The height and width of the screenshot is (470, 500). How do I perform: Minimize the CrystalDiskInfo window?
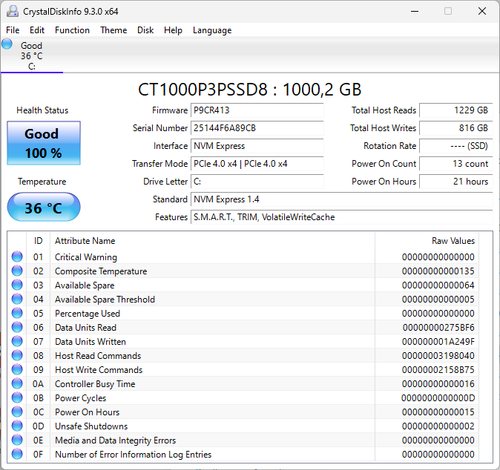pyautogui.click(x=415, y=11)
